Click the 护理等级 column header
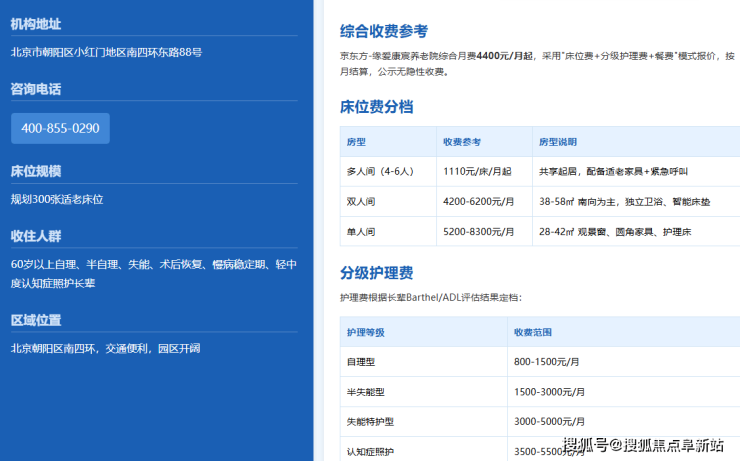Viewport: 740px width, 461px height. 423,332
